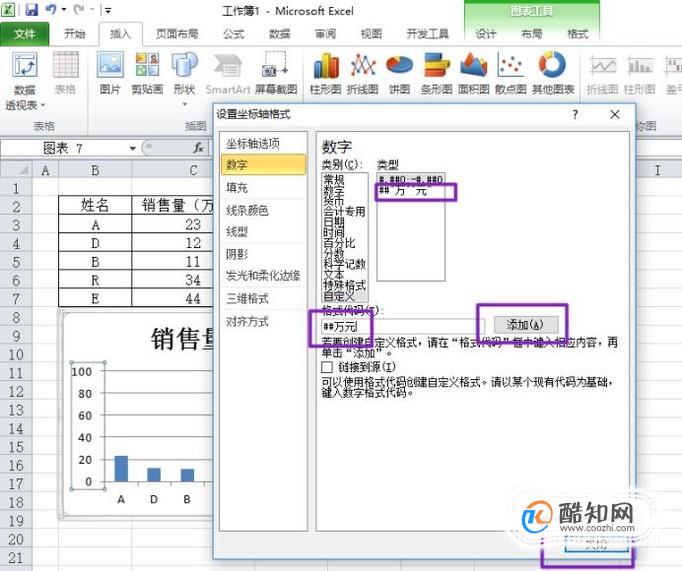Image resolution: width=682 pixels, height=571 pixels.
Task: Insert a Scatter chart (散点图)
Action: click(x=511, y=73)
